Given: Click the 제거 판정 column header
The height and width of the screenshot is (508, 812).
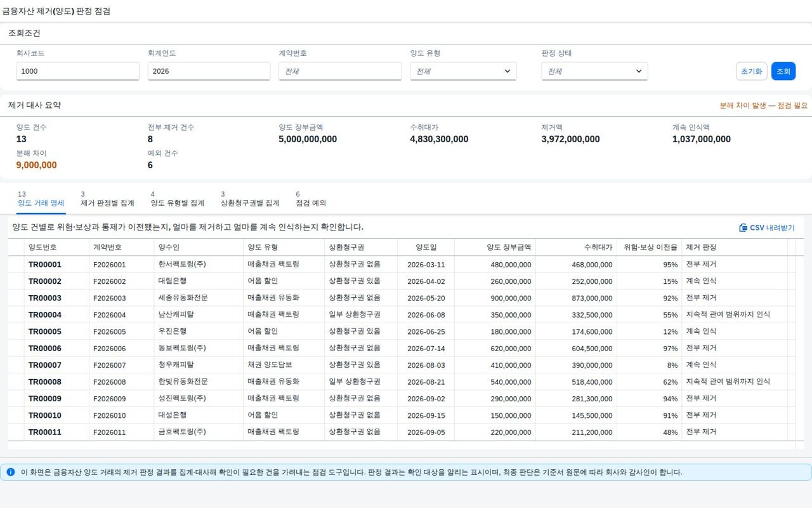Looking at the screenshot, I should point(734,248).
